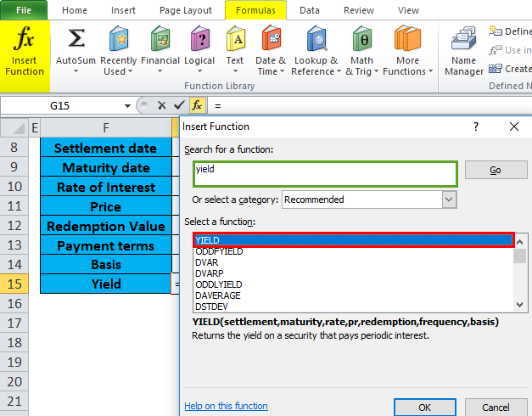Screen dimensions: 532x416
Task: Select the Formulas tab
Action: click(x=255, y=10)
